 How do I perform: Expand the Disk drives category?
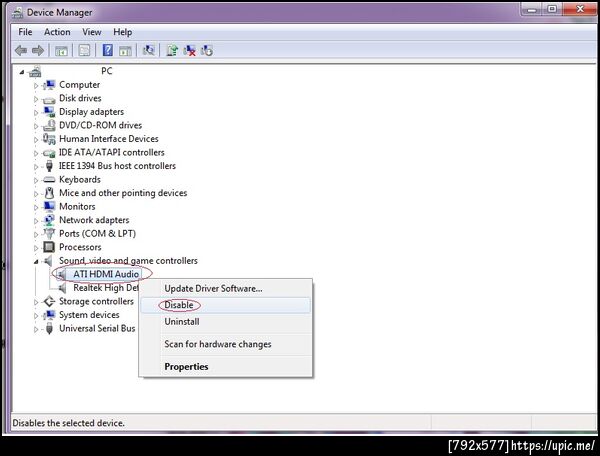click(x=36, y=99)
